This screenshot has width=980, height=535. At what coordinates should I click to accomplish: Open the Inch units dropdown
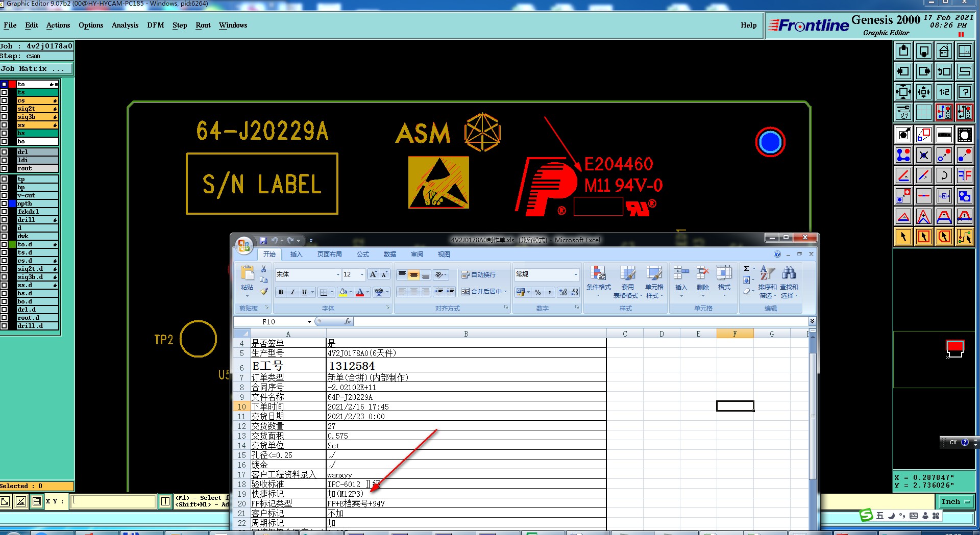957,502
